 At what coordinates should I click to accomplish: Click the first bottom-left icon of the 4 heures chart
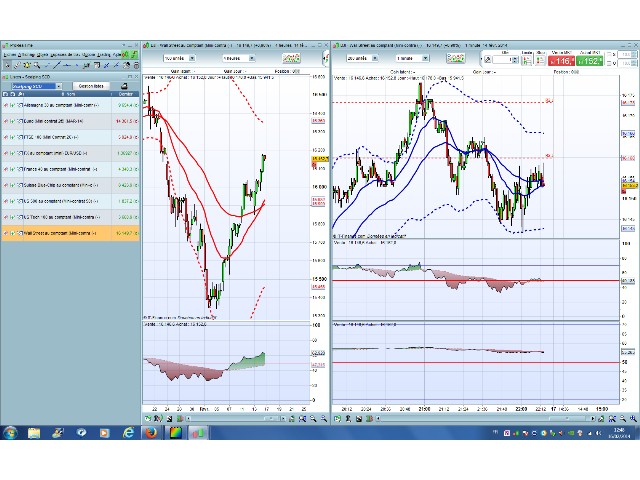click(148, 418)
